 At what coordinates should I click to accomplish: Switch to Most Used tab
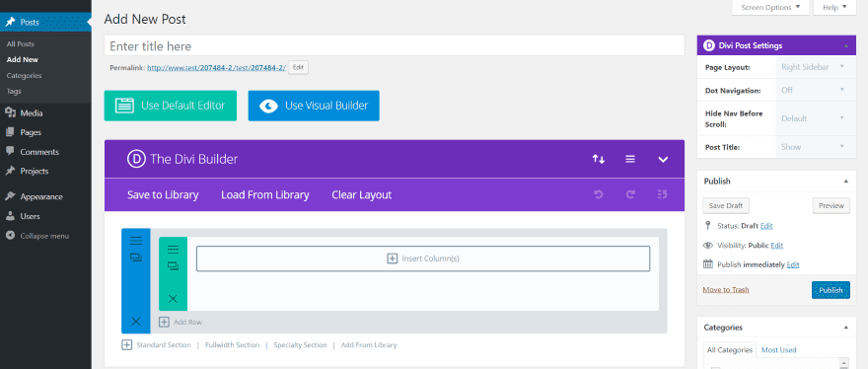(x=779, y=349)
